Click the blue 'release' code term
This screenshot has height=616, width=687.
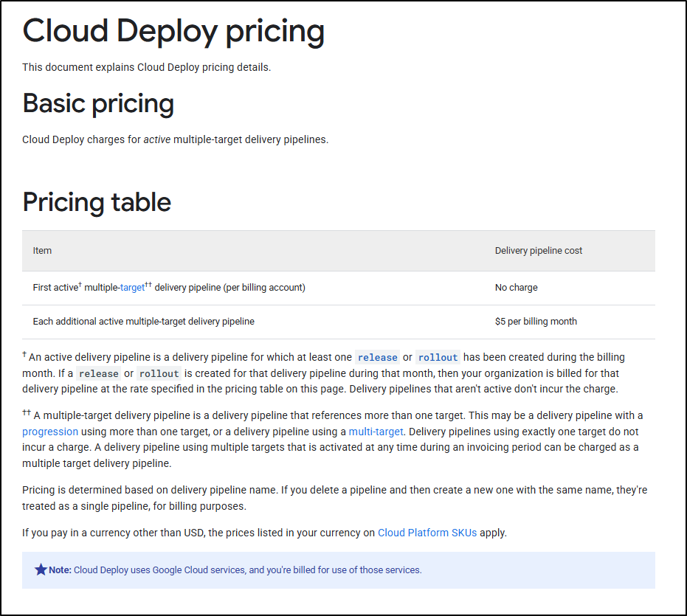378,358
